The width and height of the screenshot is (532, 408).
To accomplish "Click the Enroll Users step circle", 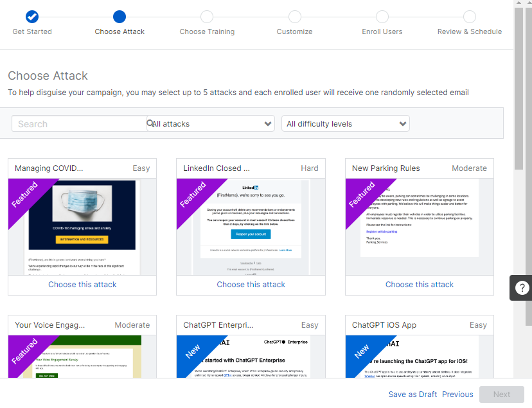I will pyautogui.click(x=382, y=17).
